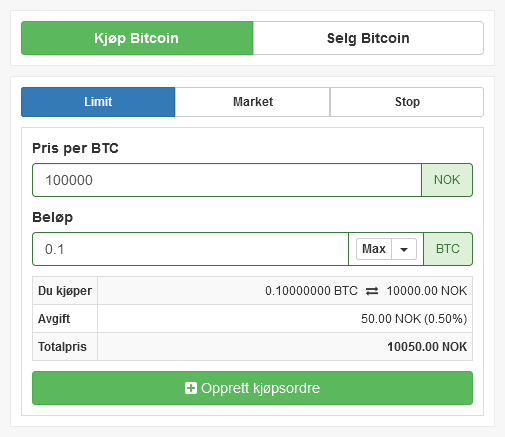This screenshot has width=505, height=437.
Task: Click the 'Pris per BTC' field label
Action: tap(75, 148)
